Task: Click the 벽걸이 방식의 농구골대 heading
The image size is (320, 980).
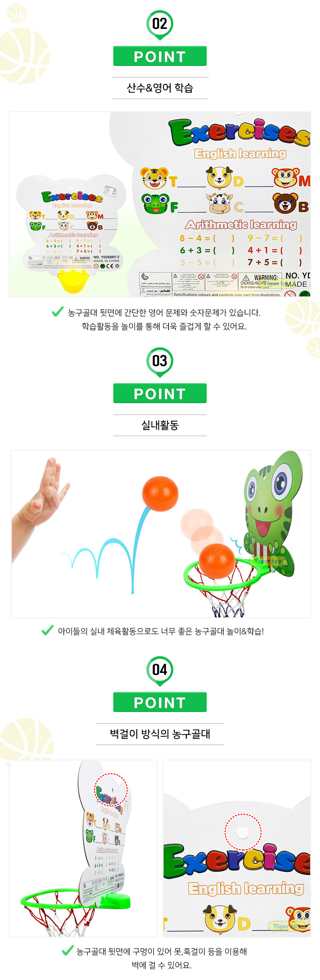Action: 160,734
